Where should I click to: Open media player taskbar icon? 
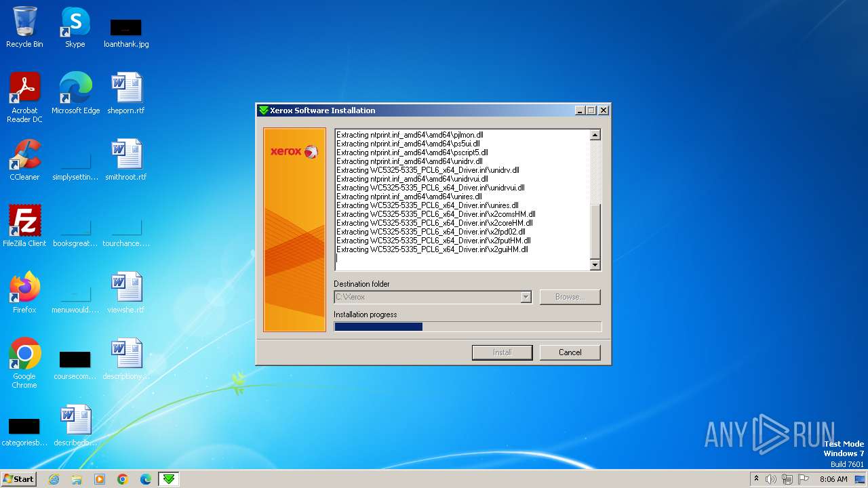pyautogui.click(x=100, y=479)
